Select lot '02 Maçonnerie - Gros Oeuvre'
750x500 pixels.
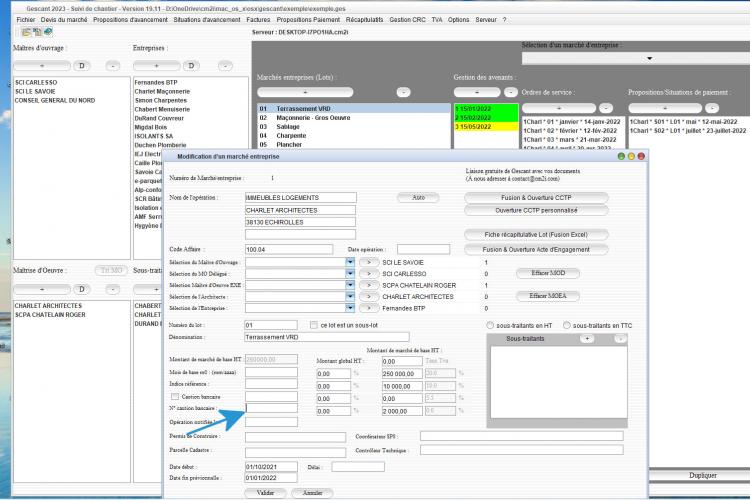[353, 118]
